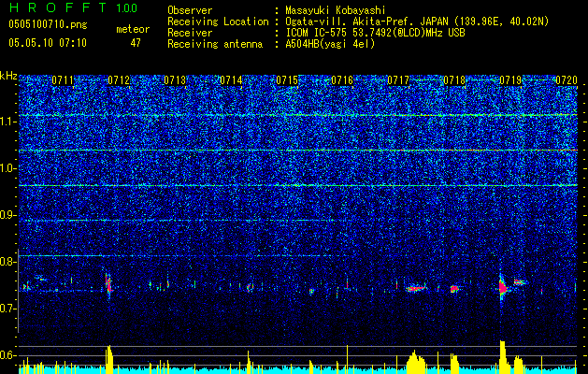
Task: Click the 'Receiving Location' label
Action: [218, 22]
